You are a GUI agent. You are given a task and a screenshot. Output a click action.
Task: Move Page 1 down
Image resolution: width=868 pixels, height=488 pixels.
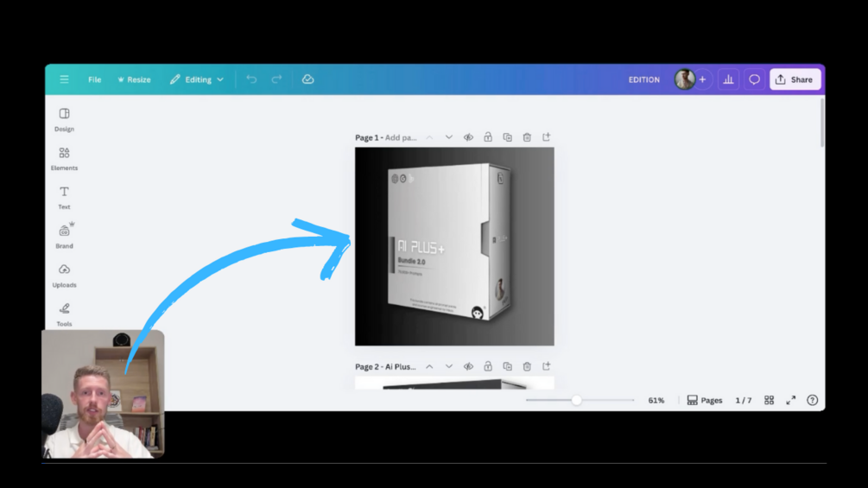[x=449, y=137]
